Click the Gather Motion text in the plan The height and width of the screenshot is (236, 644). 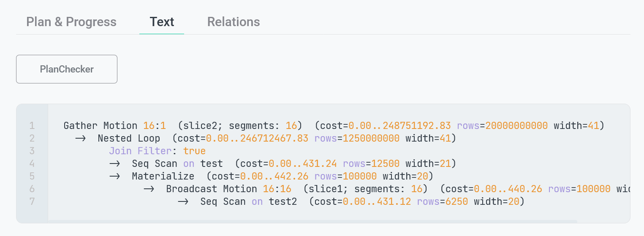100,126
